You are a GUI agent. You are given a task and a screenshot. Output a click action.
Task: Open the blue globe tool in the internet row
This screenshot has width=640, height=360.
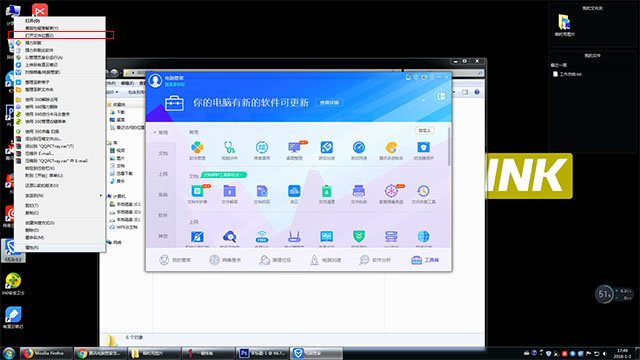click(x=423, y=237)
